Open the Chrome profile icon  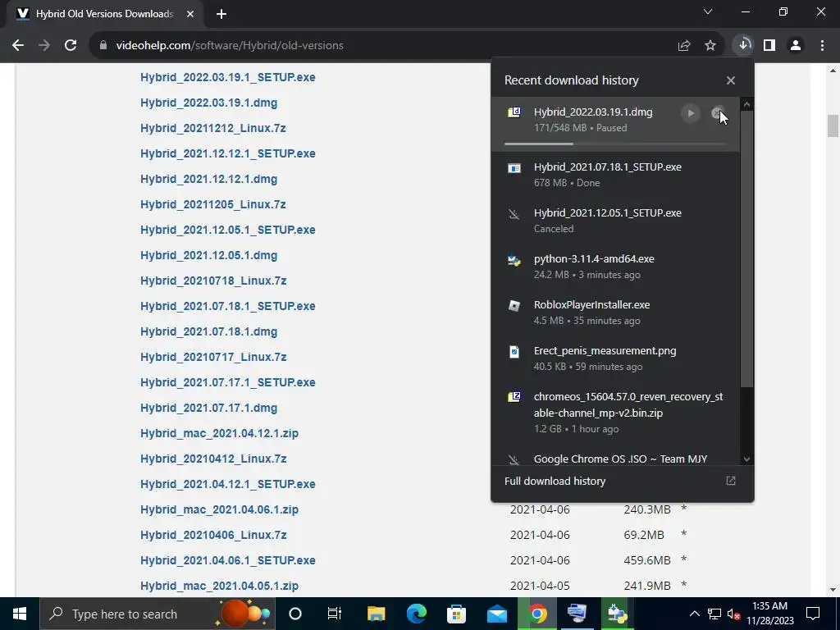point(796,46)
